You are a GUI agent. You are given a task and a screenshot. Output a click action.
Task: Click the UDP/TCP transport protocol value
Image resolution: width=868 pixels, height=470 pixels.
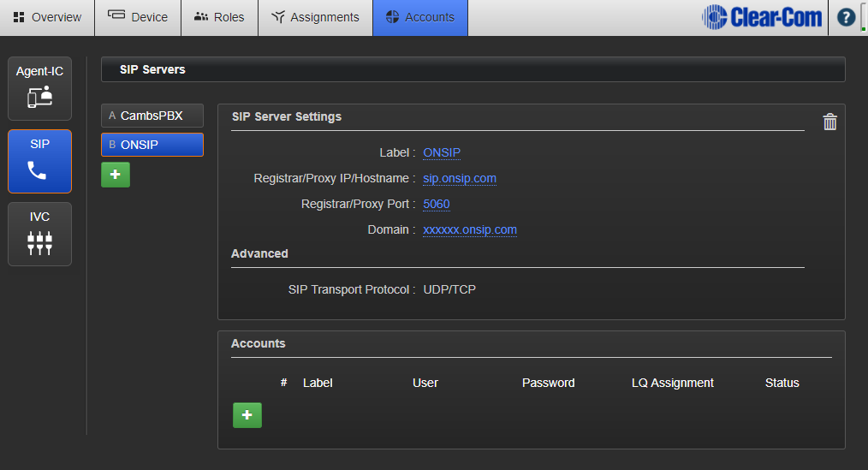pyautogui.click(x=449, y=289)
